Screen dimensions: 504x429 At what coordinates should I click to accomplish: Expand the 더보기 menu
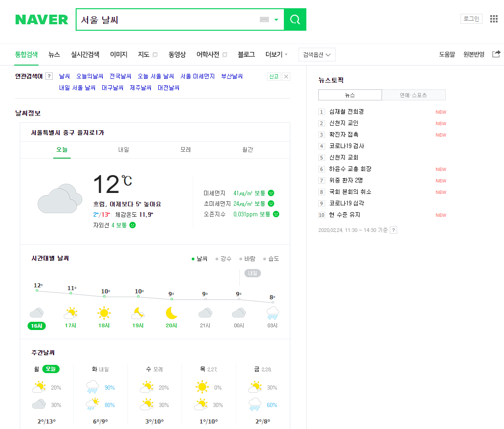277,54
